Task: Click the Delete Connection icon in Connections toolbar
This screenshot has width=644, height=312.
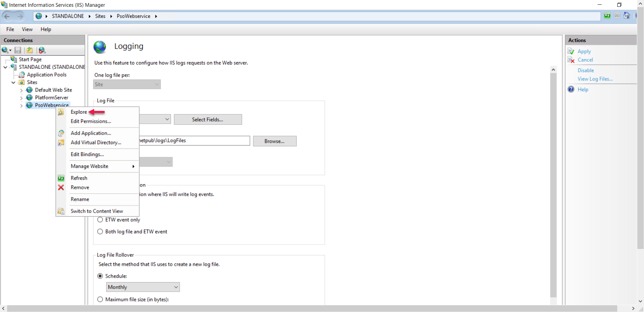Action: (42, 50)
